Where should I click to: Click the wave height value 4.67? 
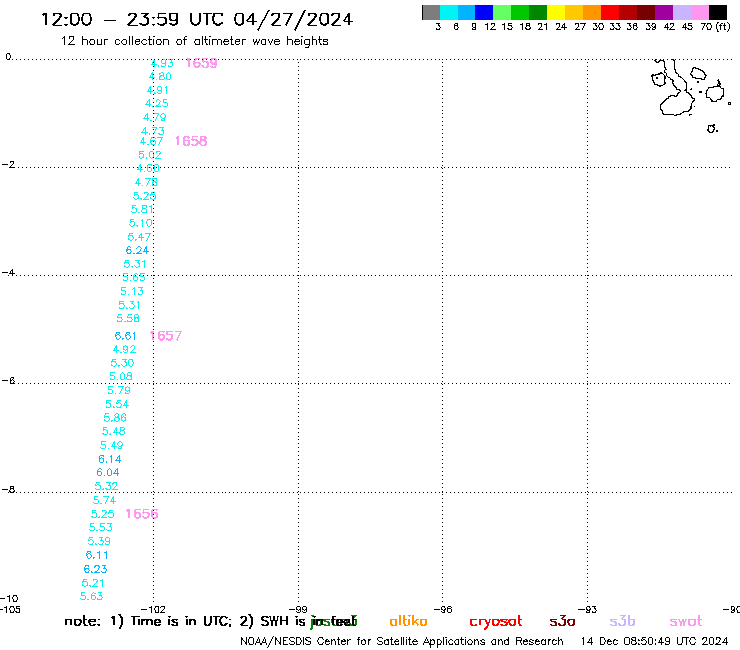[151, 141]
